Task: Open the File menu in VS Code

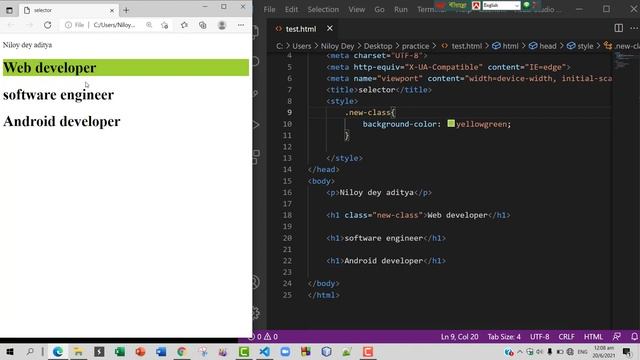Action: pos(269,9)
